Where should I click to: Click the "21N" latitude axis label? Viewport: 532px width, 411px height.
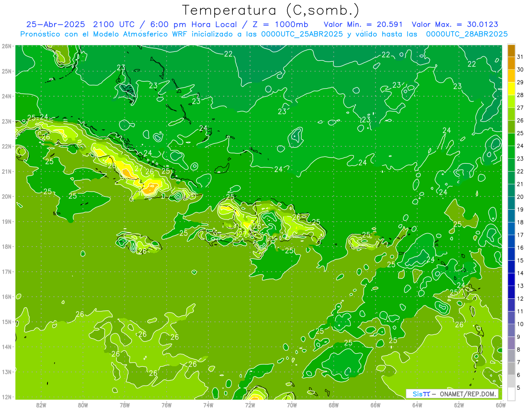click(6, 172)
